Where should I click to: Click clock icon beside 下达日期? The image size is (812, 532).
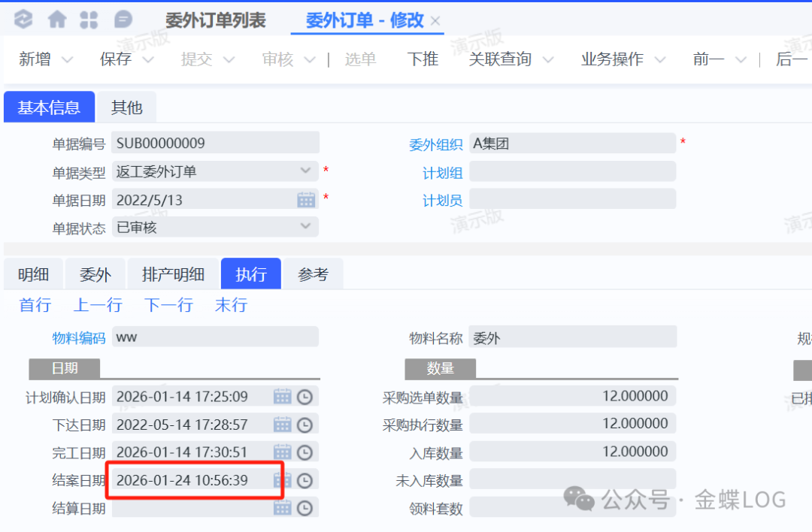click(304, 425)
